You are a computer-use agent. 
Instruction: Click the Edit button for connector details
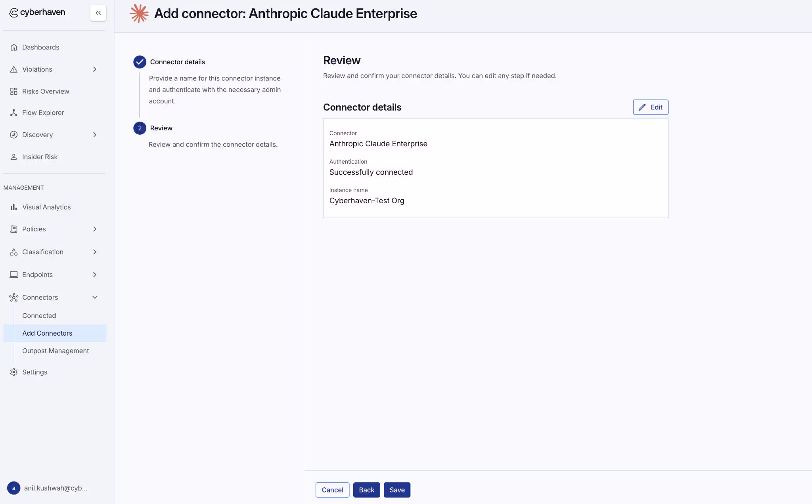(x=651, y=107)
